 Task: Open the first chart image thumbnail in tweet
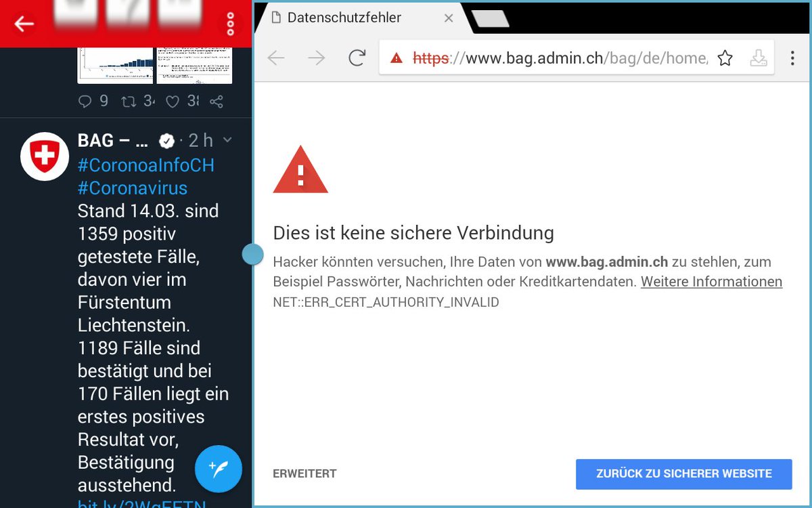(116, 65)
